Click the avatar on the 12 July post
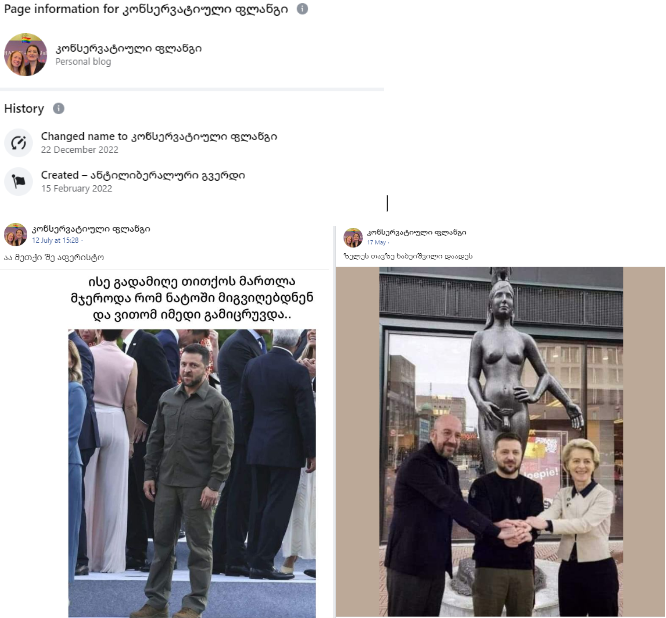 coord(15,234)
